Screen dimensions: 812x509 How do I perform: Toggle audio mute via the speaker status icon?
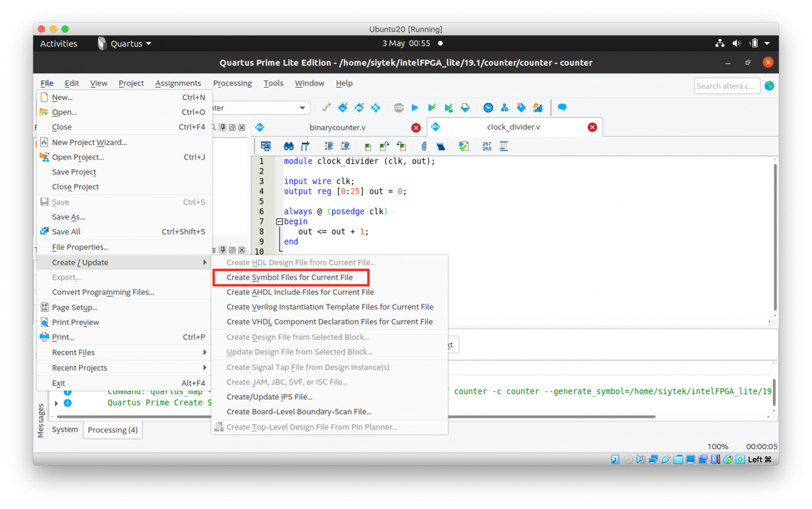tap(736, 43)
